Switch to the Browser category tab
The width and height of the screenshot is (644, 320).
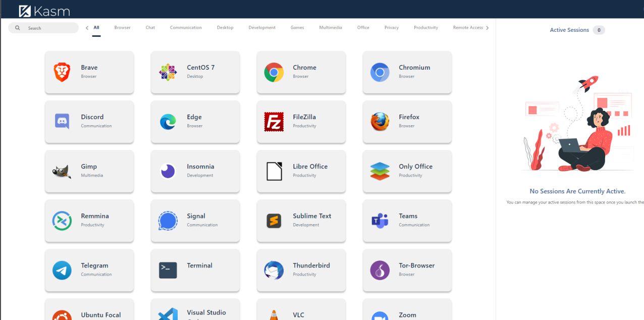[x=122, y=28]
